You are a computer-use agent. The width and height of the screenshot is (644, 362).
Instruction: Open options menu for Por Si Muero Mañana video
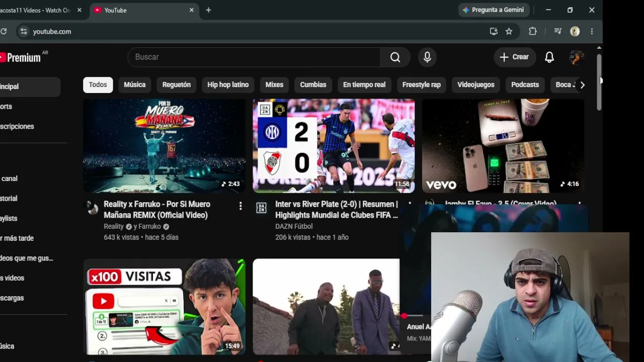(240, 206)
